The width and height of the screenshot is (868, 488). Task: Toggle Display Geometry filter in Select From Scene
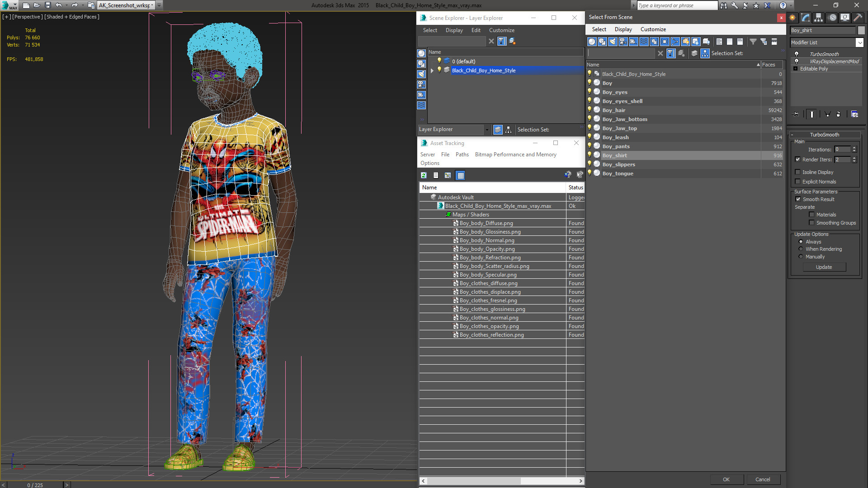[592, 42]
